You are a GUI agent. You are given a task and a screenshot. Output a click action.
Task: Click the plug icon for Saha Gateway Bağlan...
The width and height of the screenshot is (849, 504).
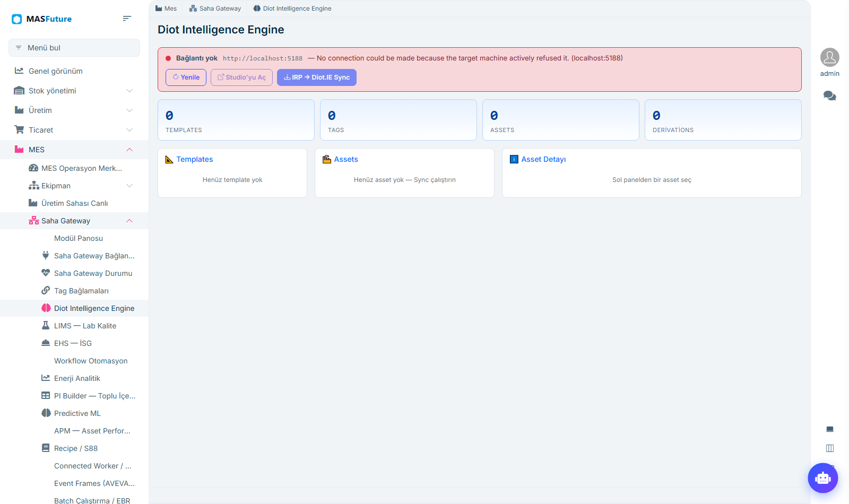pyautogui.click(x=46, y=255)
